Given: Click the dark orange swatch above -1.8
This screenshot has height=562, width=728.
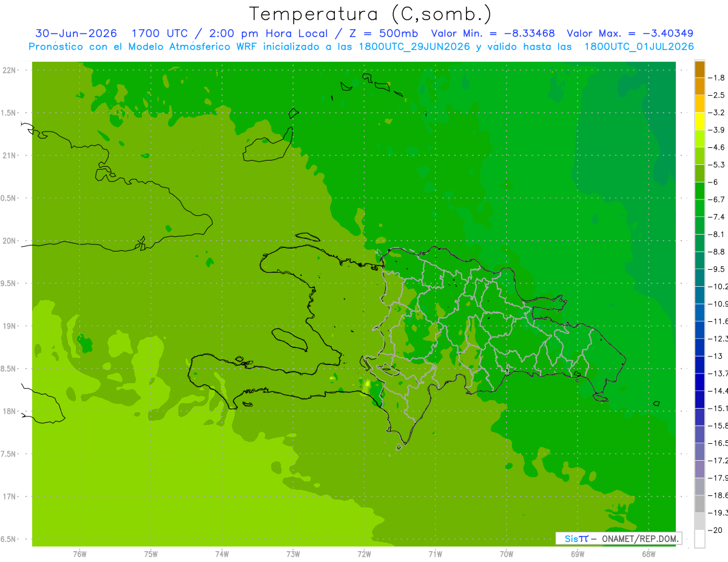Looking at the screenshot, I should pyautogui.click(x=699, y=69).
